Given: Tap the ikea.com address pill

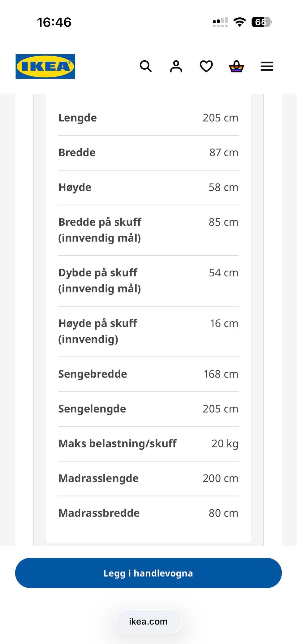Looking at the screenshot, I should pos(148,621).
